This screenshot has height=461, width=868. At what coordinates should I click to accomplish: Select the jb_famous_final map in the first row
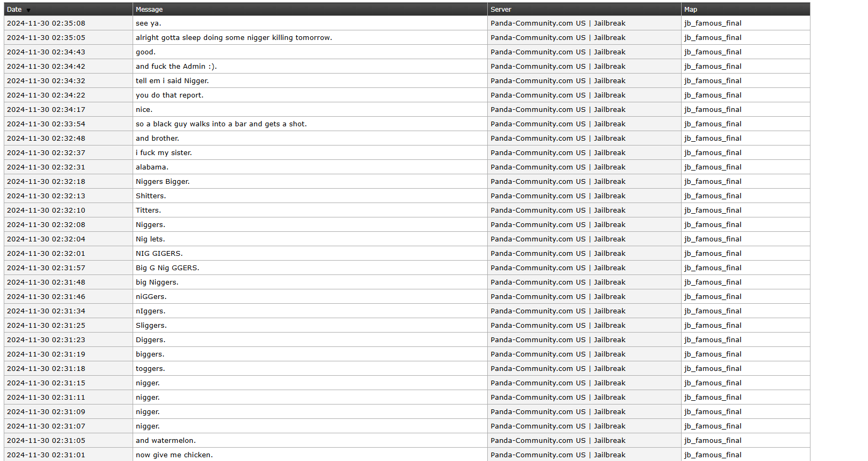pos(713,23)
